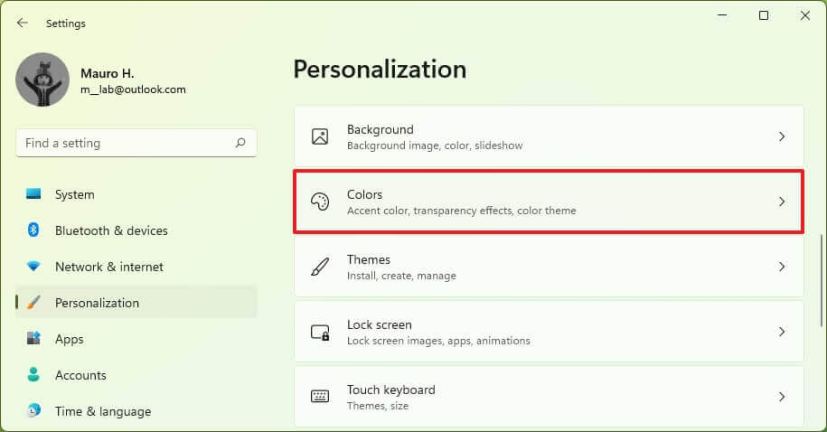This screenshot has height=432, width=827.
Task: Expand the Themes chevron arrow
Action: [x=782, y=267]
